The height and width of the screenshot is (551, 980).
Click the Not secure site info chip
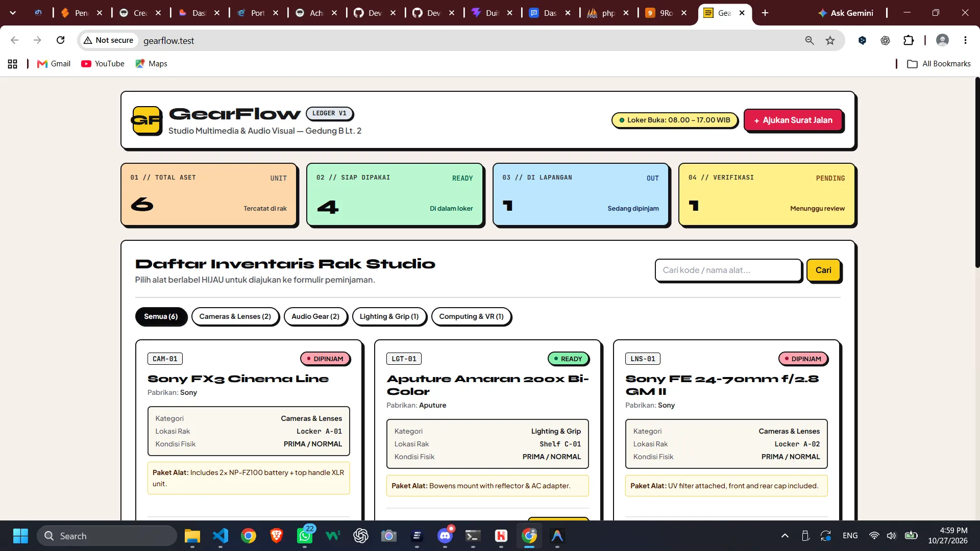(x=109, y=40)
